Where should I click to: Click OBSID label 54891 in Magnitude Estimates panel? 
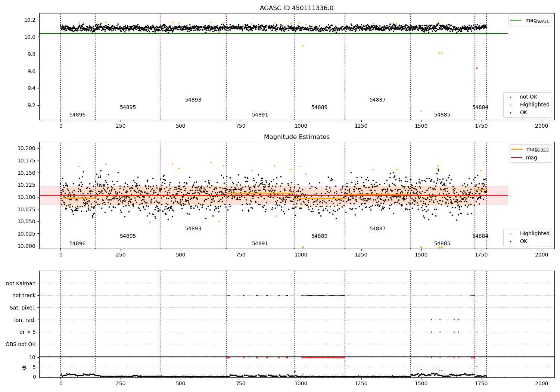coord(260,244)
